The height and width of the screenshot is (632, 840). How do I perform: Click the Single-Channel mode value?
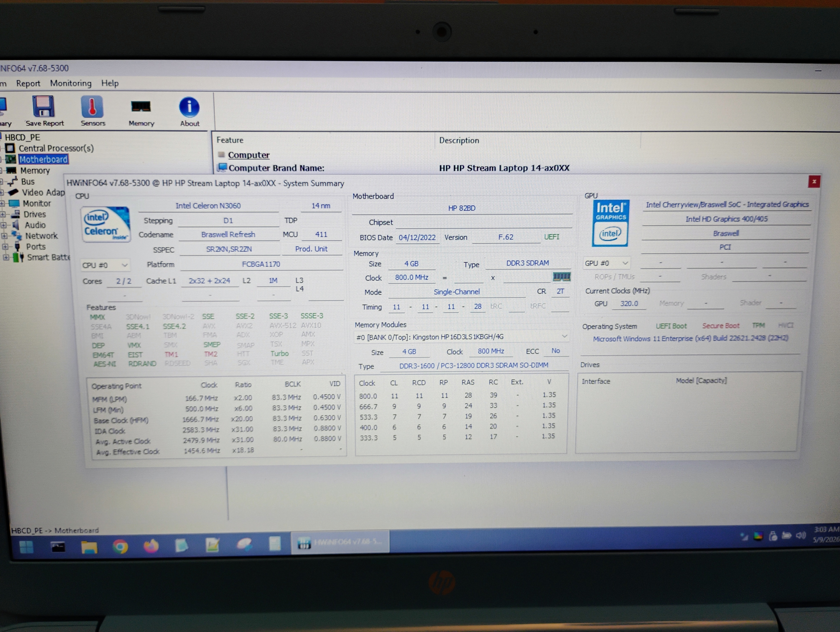[x=456, y=292]
